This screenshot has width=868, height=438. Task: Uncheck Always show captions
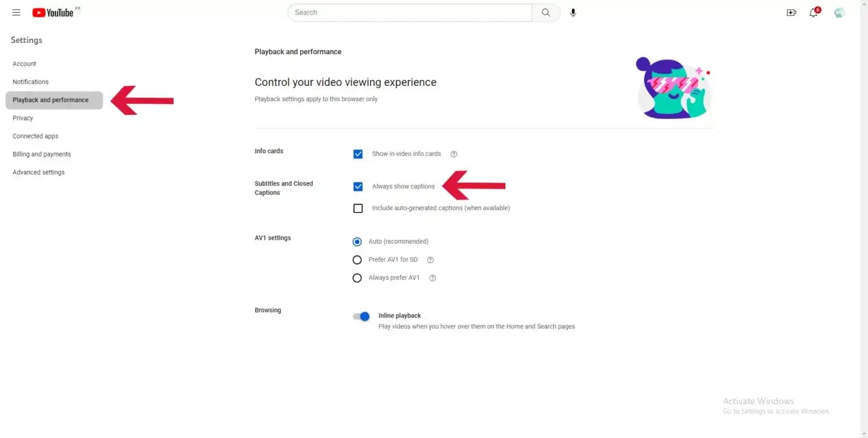pyautogui.click(x=358, y=187)
